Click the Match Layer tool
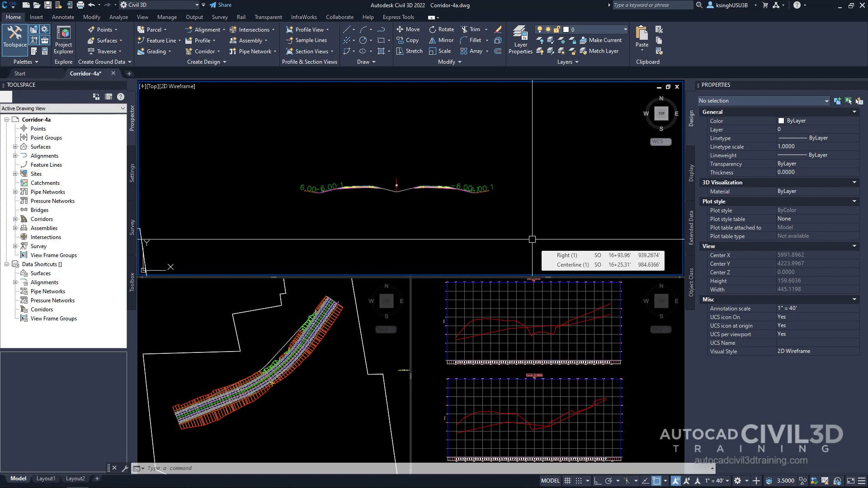The image size is (868, 488). pyautogui.click(x=601, y=51)
